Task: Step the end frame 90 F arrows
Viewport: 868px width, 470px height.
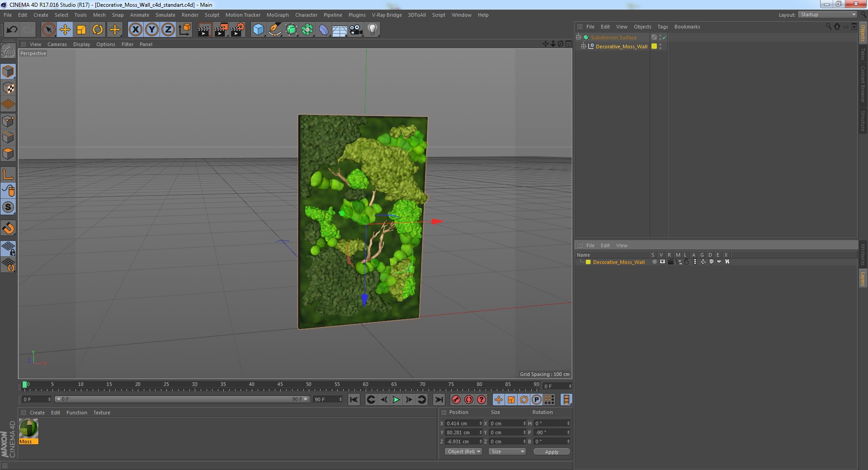Action: point(340,399)
